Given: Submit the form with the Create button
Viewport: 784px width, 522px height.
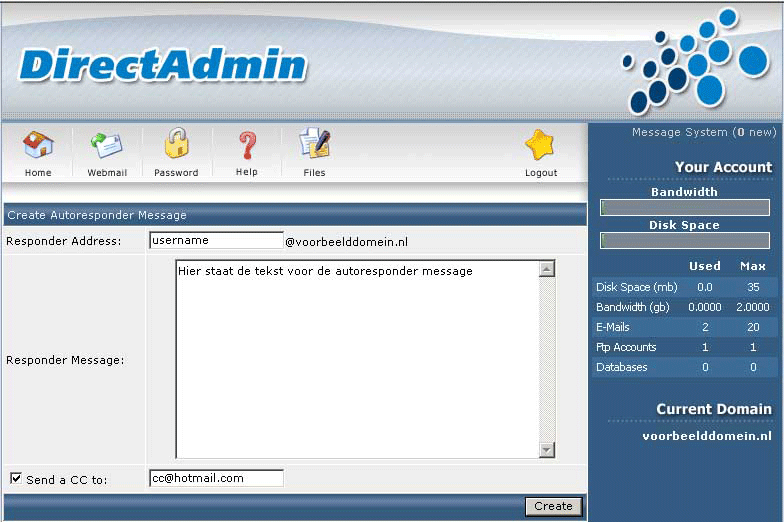Looking at the screenshot, I should pos(554,506).
